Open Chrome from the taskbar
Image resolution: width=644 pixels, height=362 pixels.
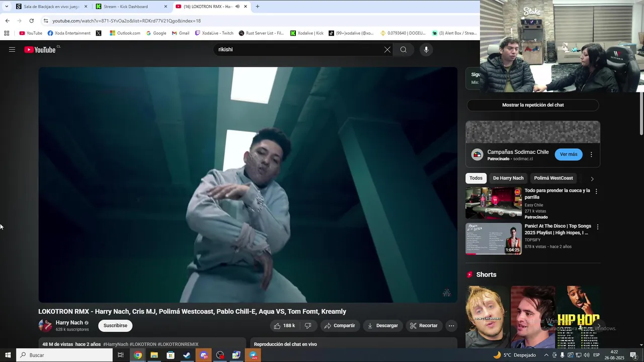pos(137,355)
